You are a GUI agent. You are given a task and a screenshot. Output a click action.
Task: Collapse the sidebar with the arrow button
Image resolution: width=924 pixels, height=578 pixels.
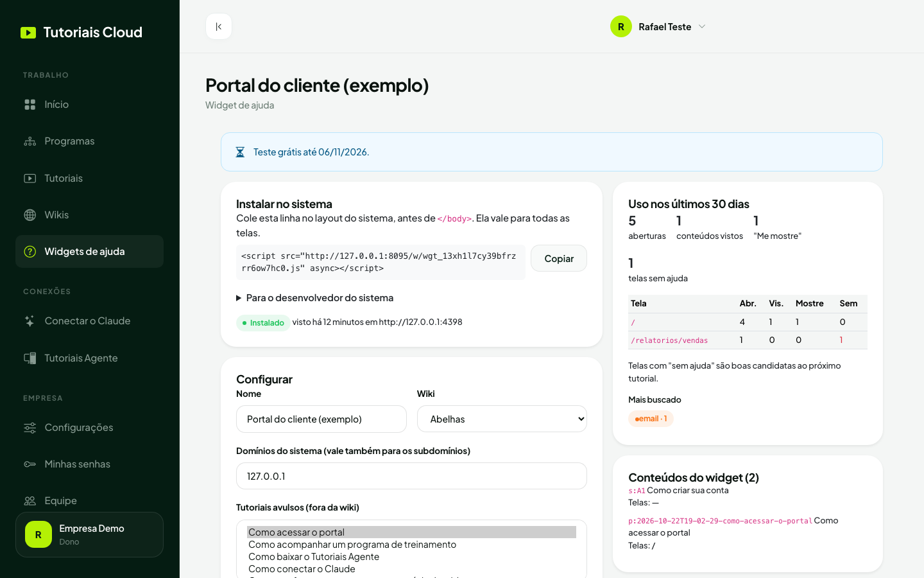219,26
